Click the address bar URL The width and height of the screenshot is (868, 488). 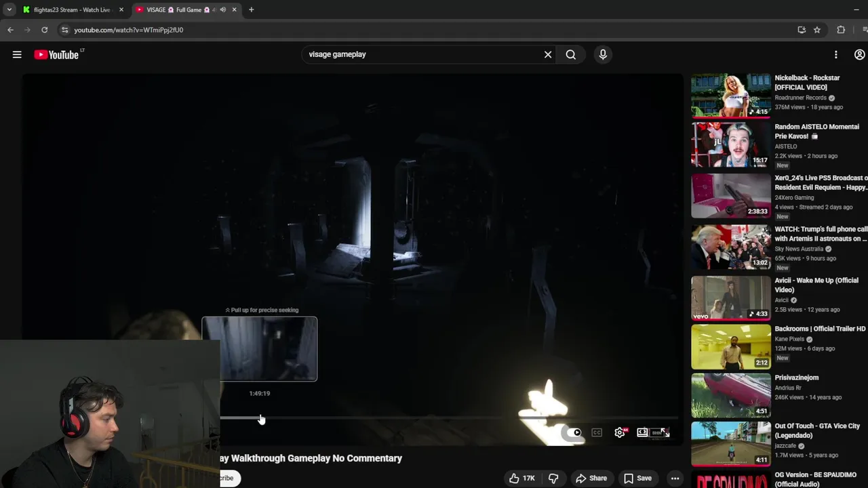[128, 30]
